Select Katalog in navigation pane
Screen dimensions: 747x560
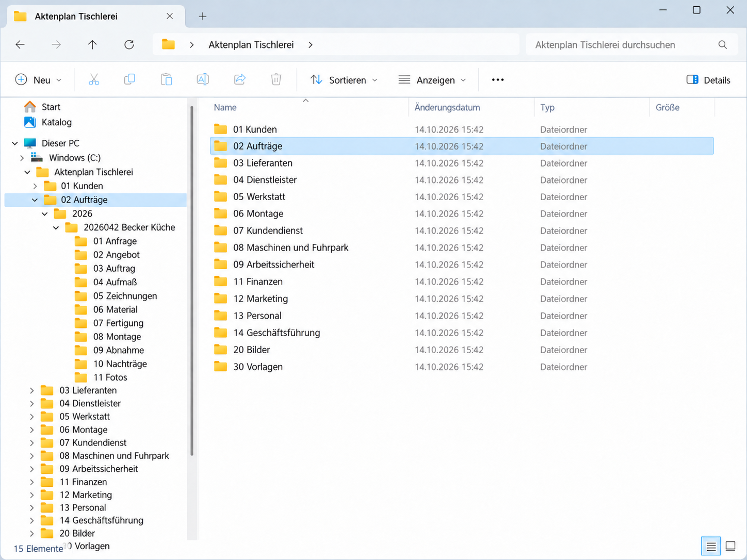coord(57,123)
